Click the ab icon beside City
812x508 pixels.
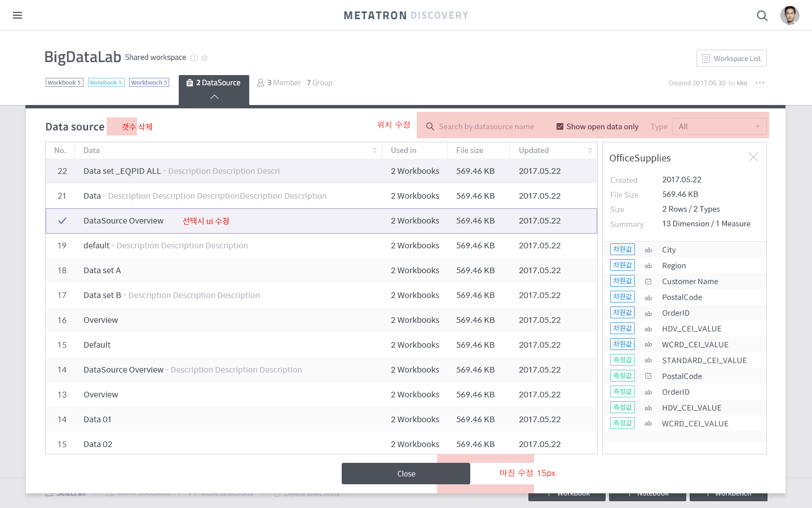(x=648, y=250)
